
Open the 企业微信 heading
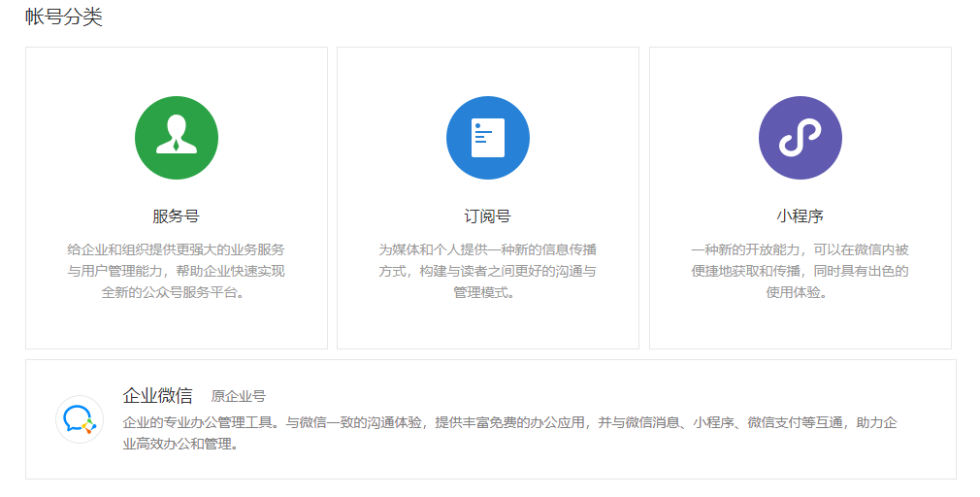tap(157, 396)
